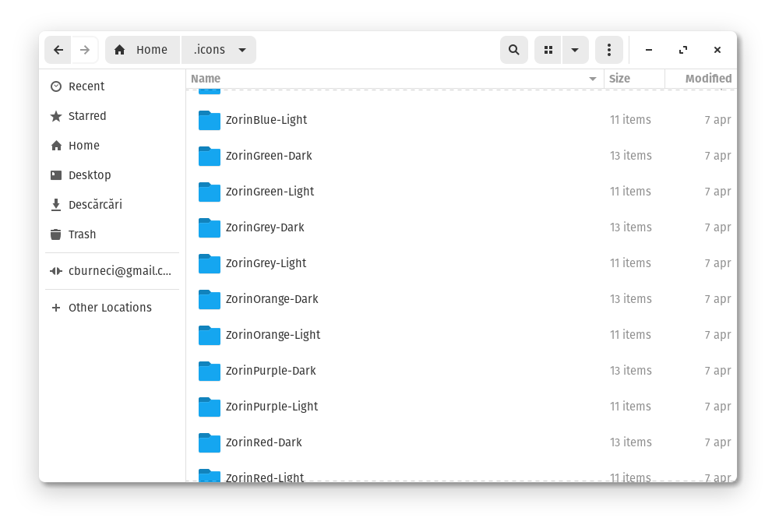This screenshot has width=779, height=532.
Task: Open Descărcări in the sidebar
Action: click(x=112, y=205)
